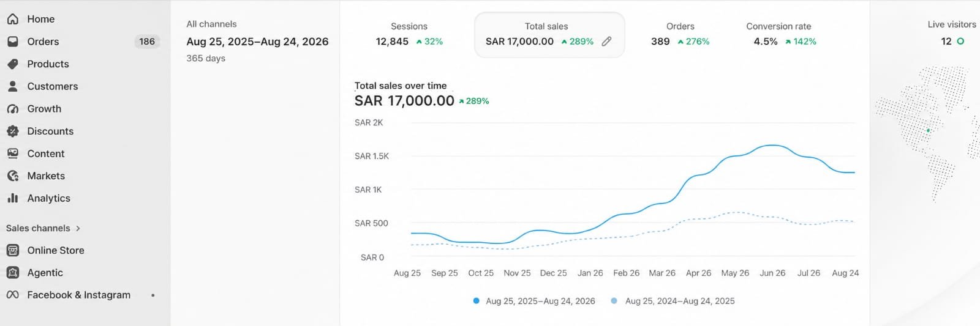Click the 276% orders change indicator
Viewport: 980px width, 326px height.
click(x=693, y=42)
